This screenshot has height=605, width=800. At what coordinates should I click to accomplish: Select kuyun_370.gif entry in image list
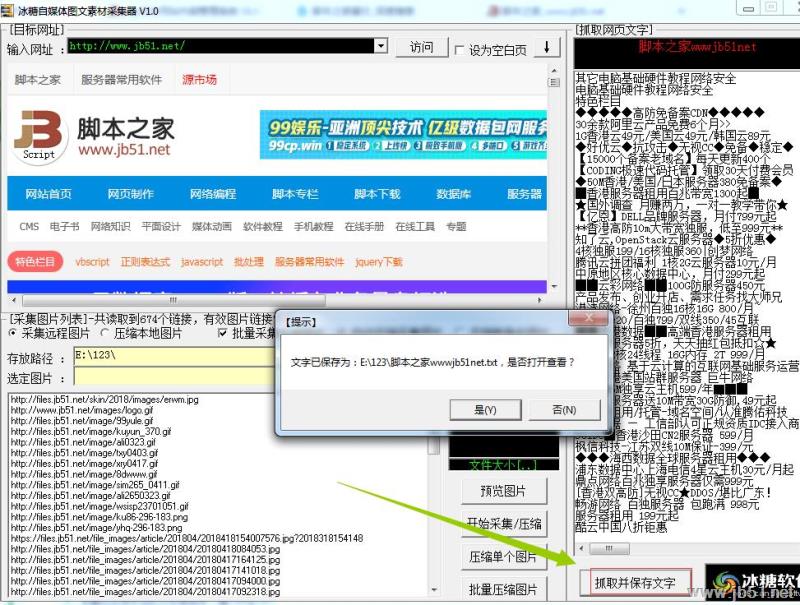pyautogui.click(x=91, y=432)
